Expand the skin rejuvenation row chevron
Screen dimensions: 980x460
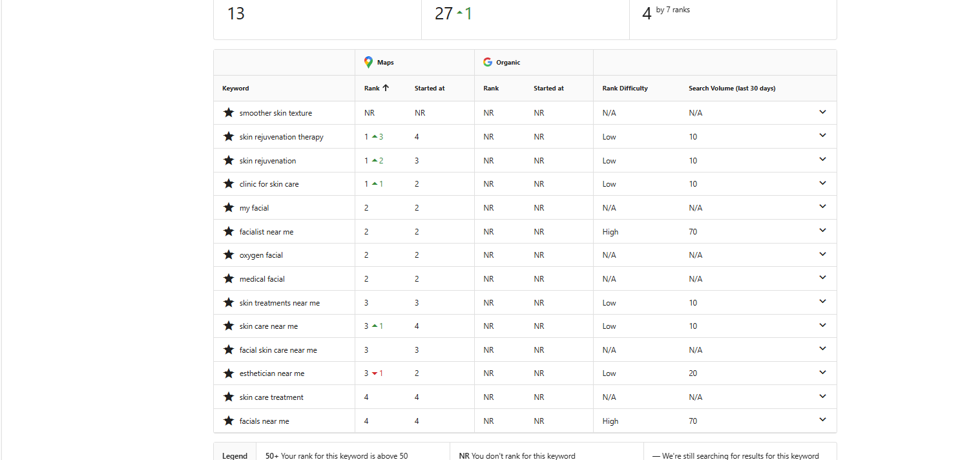(x=822, y=160)
